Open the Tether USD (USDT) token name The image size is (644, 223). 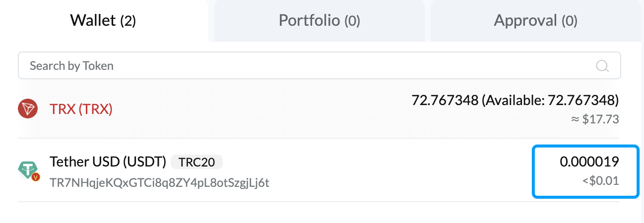[x=108, y=162]
